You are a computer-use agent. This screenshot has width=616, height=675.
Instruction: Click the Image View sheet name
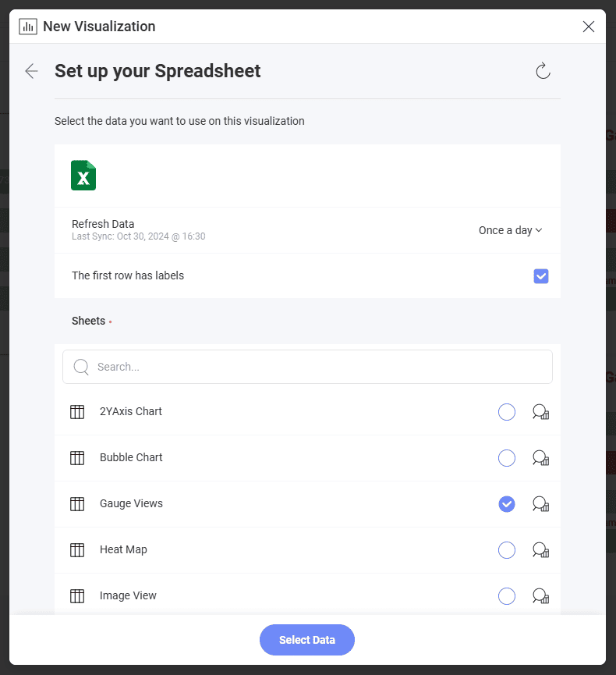(x=128, y=595)
